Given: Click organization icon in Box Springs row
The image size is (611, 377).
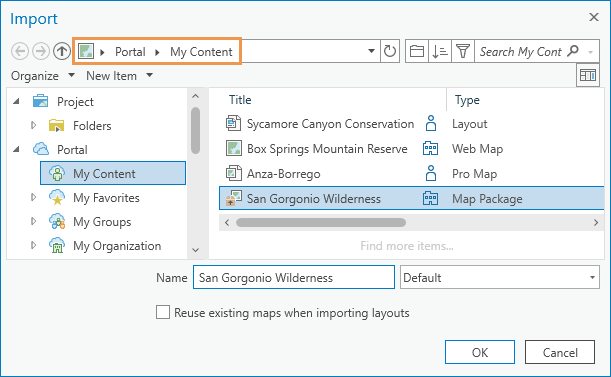Looking at the screenshot, I should pos(431,148).
